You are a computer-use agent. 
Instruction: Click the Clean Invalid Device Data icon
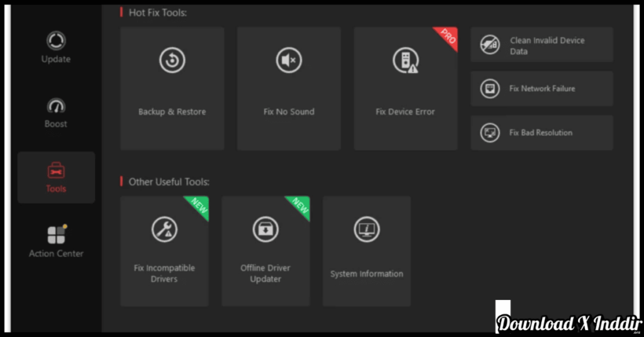pyautogui.click(x=490, y=45)
